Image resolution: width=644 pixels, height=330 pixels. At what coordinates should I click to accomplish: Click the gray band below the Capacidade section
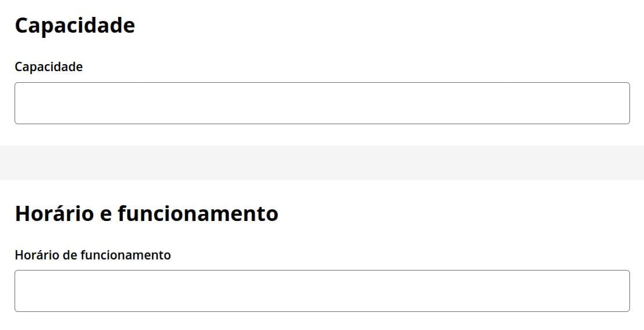pyautogui.click(x=322, y=163)
